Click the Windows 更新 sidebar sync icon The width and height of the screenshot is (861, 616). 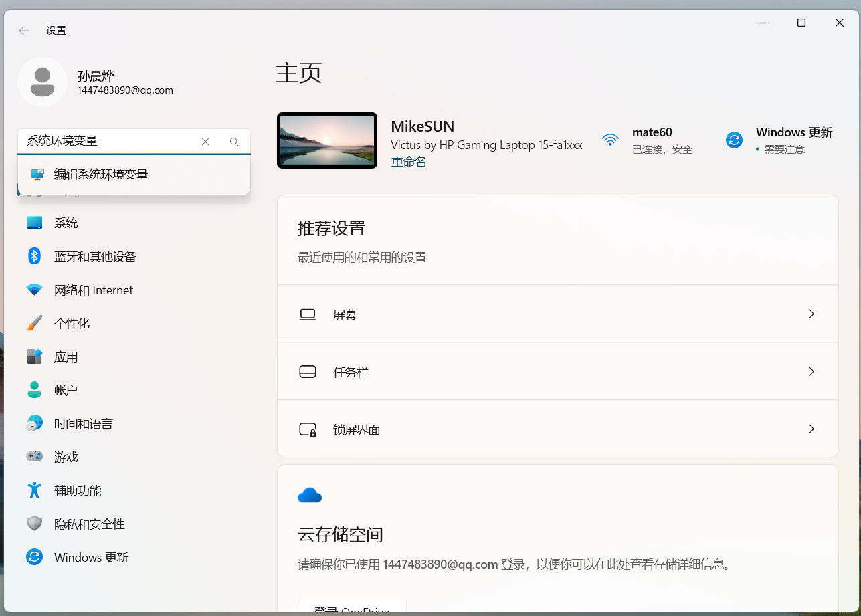click(34, 557)
